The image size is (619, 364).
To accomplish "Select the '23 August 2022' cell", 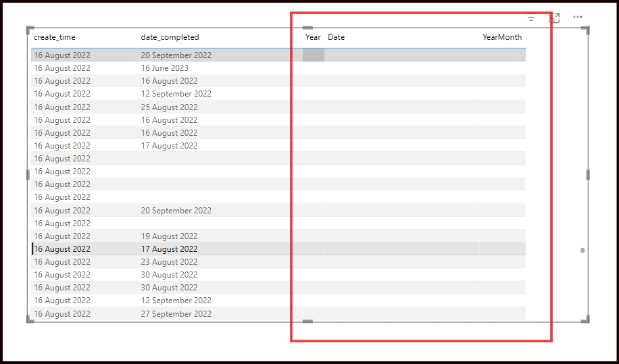I will (169, 262).
